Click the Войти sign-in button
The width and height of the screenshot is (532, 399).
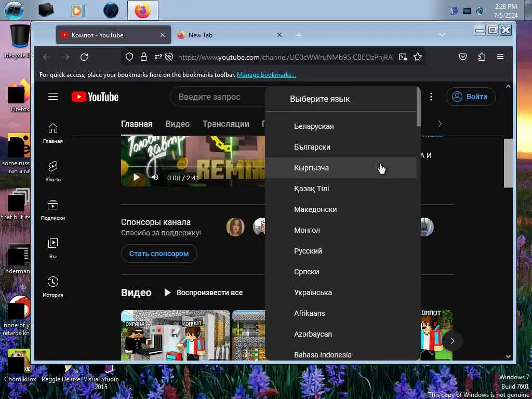pos(471,97)
